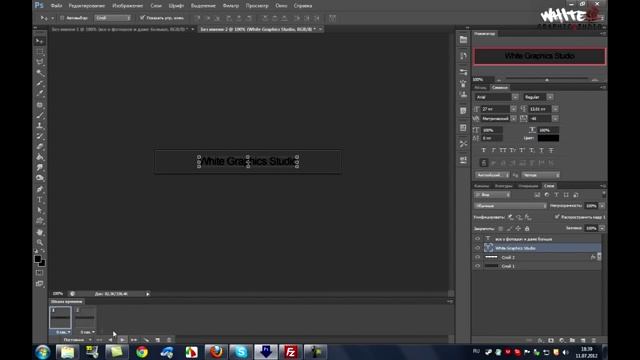Select the Move tool in the toolbox
The height and width of the screenshot is (360, 640).
[x=40, y=41]
